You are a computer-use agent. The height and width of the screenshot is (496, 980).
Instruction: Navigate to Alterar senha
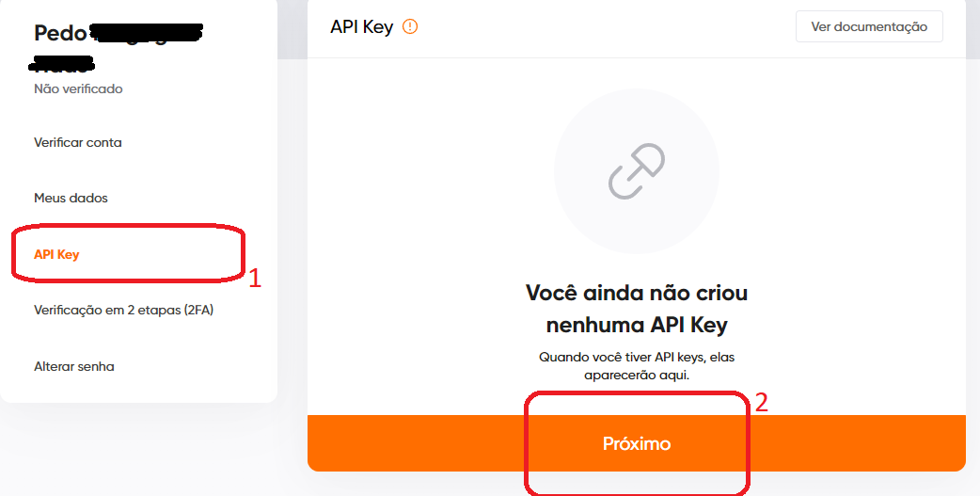tap(74, 366)
